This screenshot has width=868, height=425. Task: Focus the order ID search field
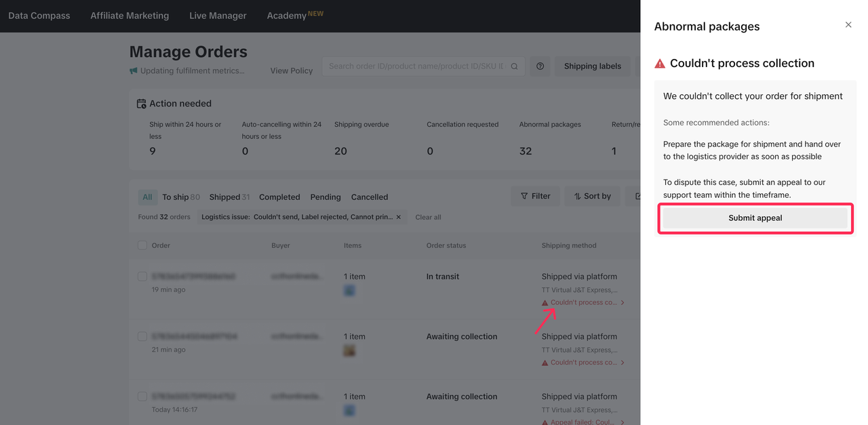click(x=416, y=66)
